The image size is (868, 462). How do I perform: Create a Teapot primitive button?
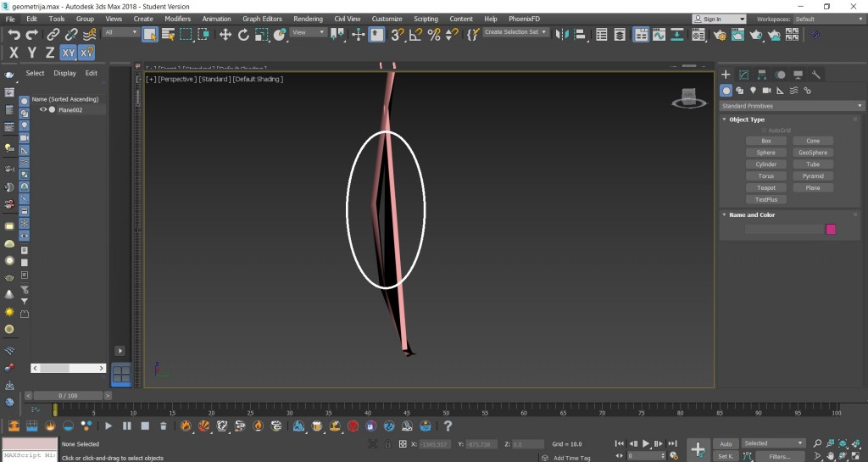tap(765, 187)
